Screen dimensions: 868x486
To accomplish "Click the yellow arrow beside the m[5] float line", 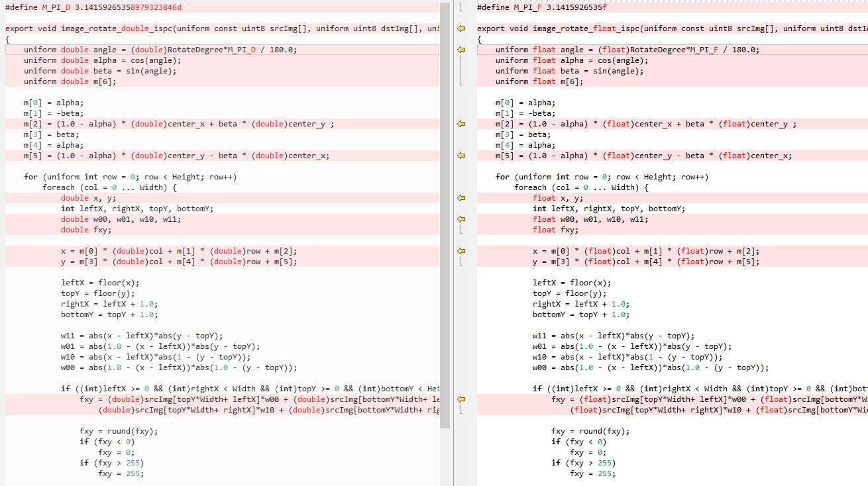I will click(x=461, y=156).
